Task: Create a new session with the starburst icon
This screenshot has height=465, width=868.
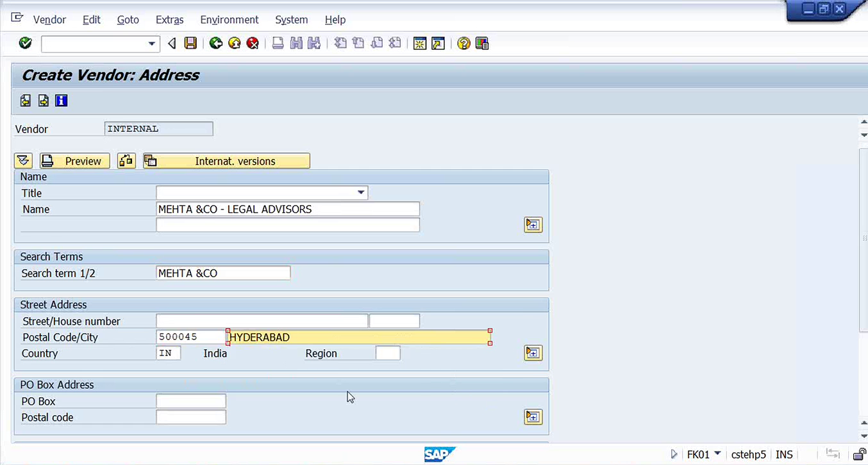Action: 420,44
